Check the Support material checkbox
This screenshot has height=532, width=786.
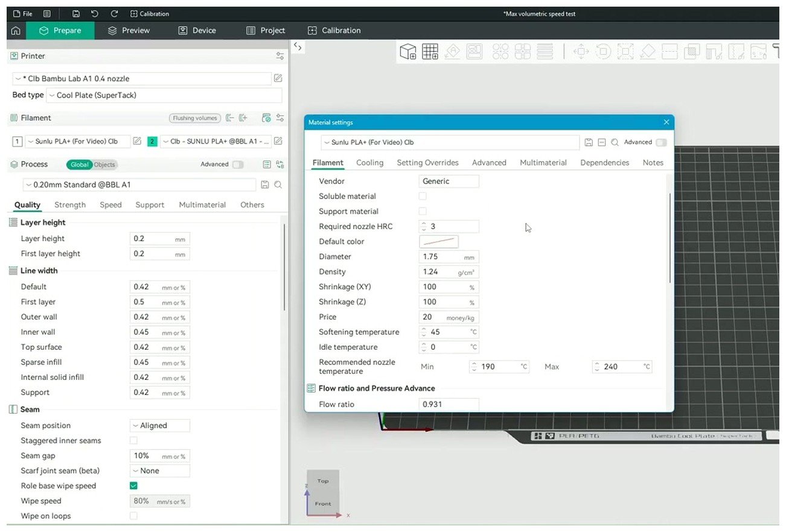click(423, 211)
